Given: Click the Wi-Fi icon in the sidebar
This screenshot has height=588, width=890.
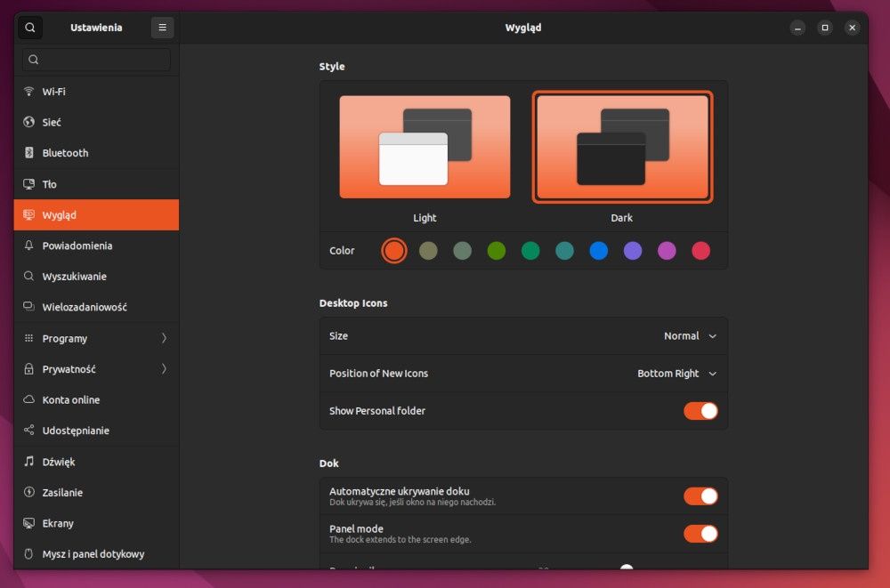Looking at the screenshot, I should pos(29,92).
